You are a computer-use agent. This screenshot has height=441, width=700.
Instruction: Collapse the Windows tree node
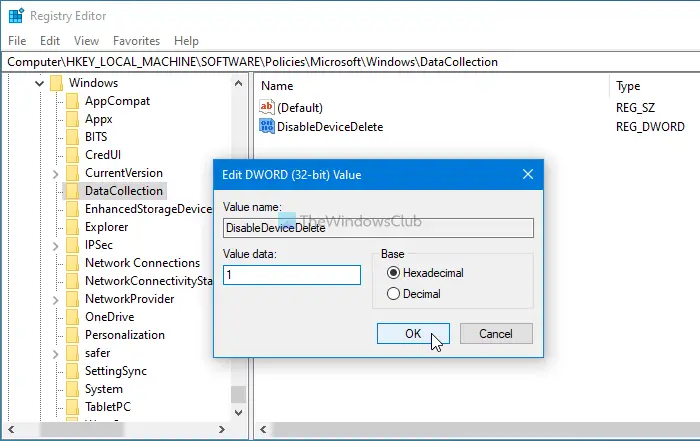[39, 83]
